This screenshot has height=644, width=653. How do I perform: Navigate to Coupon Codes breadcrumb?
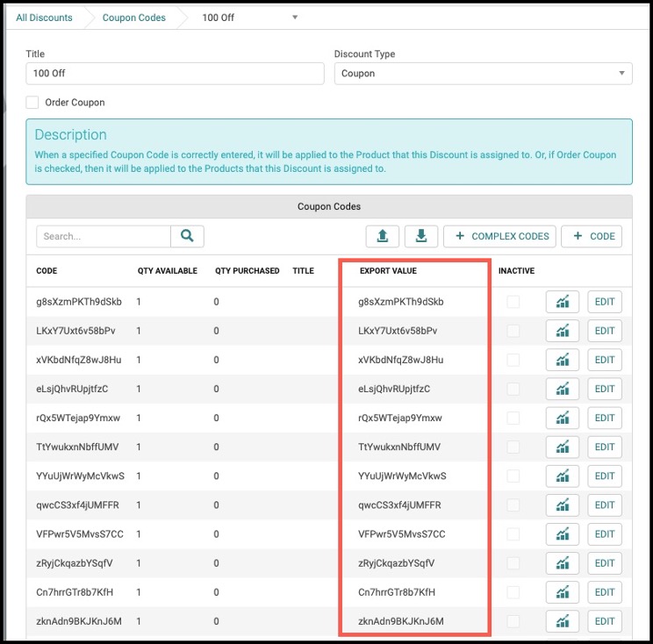[x=133, y=18]
